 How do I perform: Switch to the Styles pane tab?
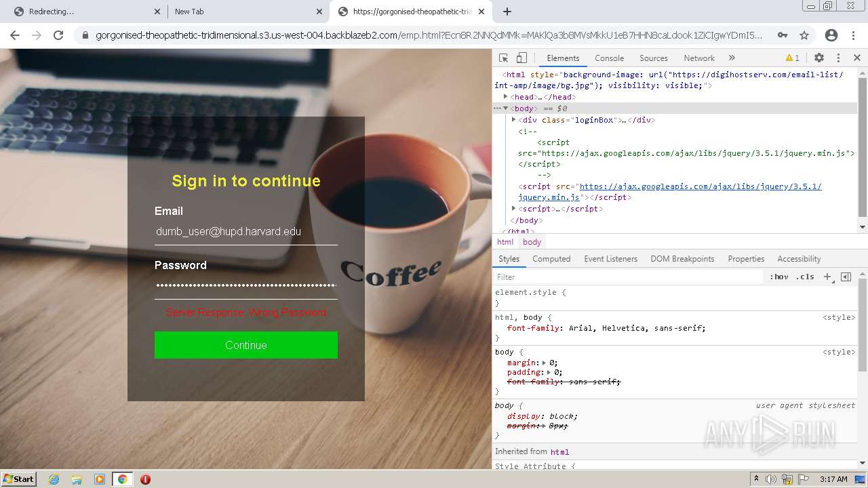(509, 259)
